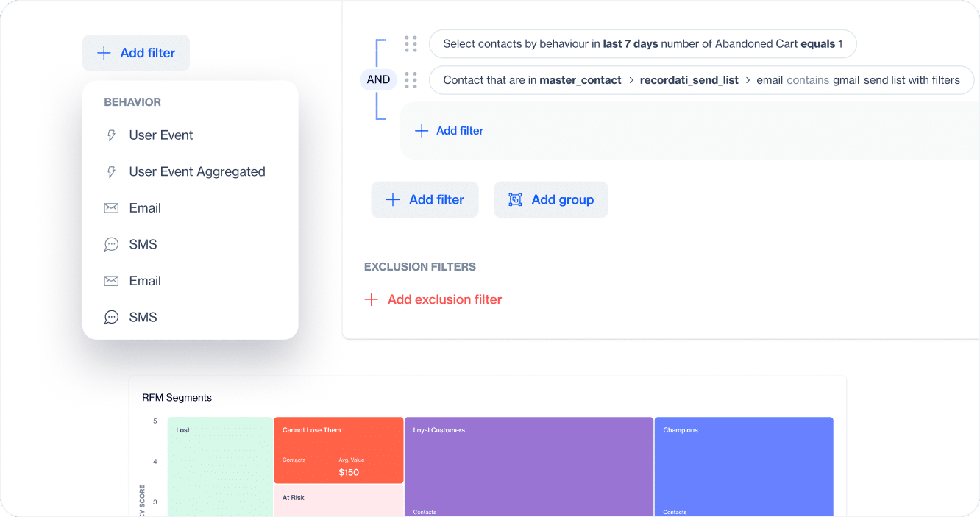This screenshot has height=517, width=980.
Task: Click the group selection icon on Add group
Action: pos(516,199)
